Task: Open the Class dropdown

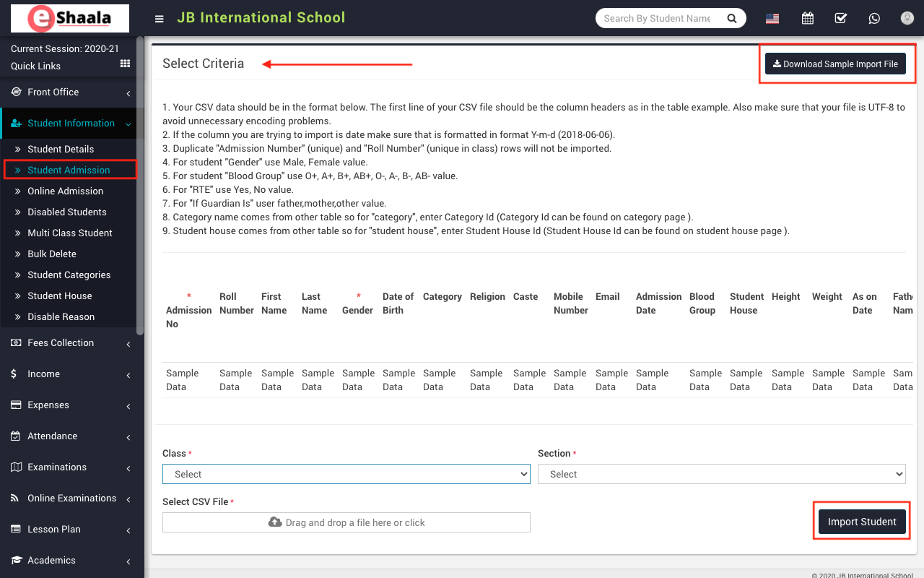Action: click(346, 474)
